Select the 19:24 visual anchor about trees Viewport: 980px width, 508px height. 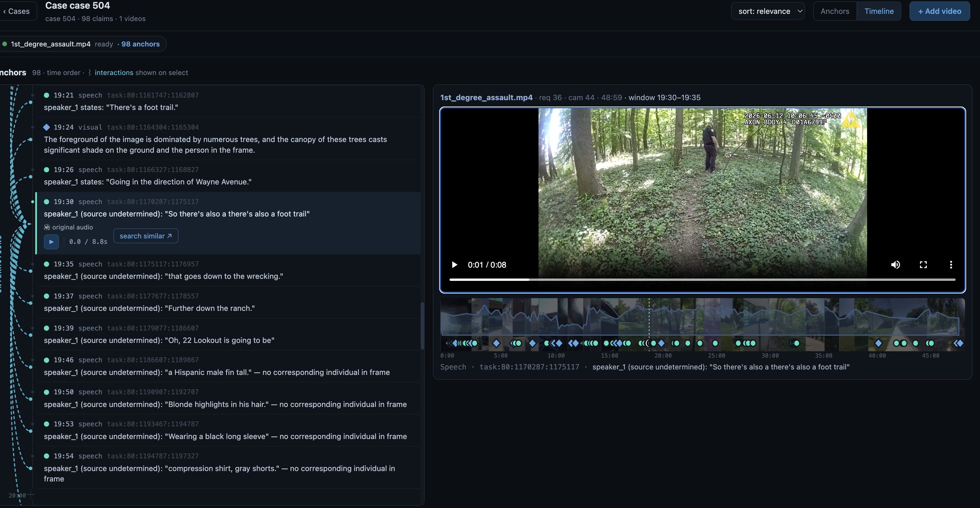click(228, 139)
